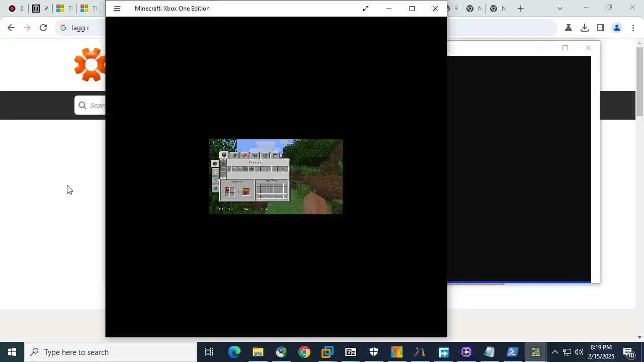
Task: Click the crafted item output slot in Minecraft
Action: 246,192
